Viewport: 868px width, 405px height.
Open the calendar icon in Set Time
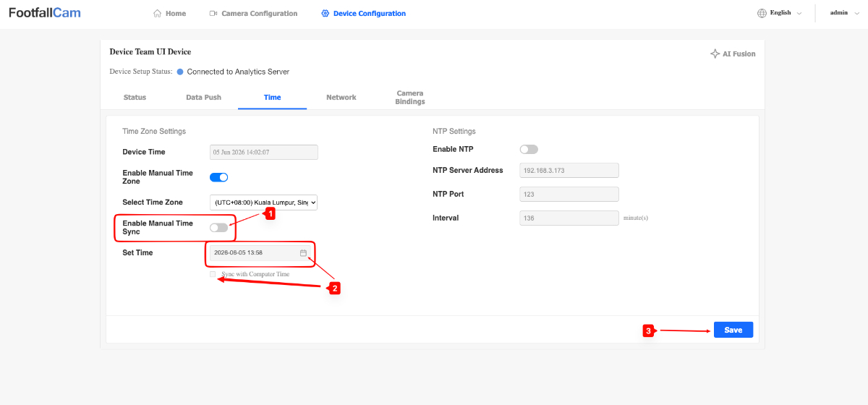tap(303, 252)
